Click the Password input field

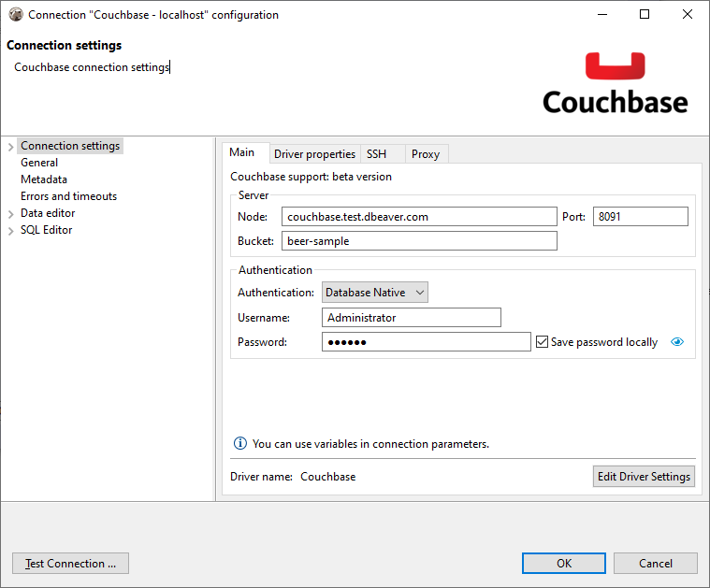(426, 342)
